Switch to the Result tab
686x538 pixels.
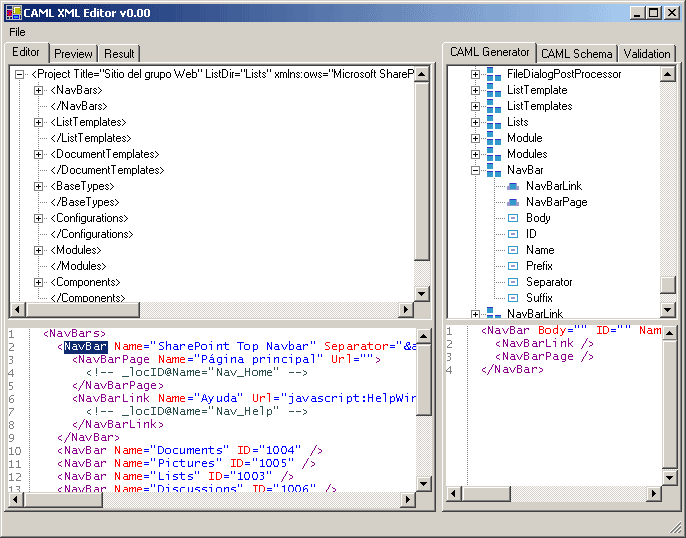pyautogui.click(x=119, y=54)
